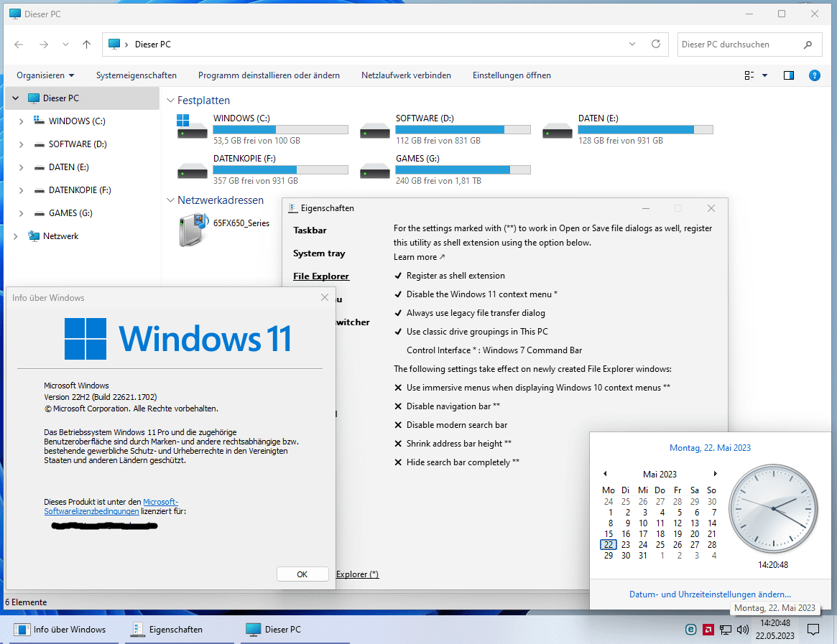The image size is (837, 644).
Task: Open address bar history dropdown
Action: click(632, 45)
